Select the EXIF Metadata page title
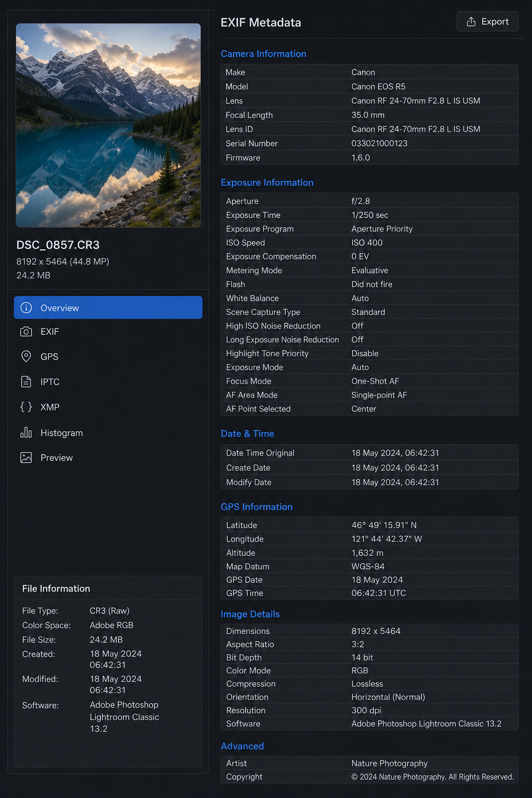532x798 pixels. point(261,22)
